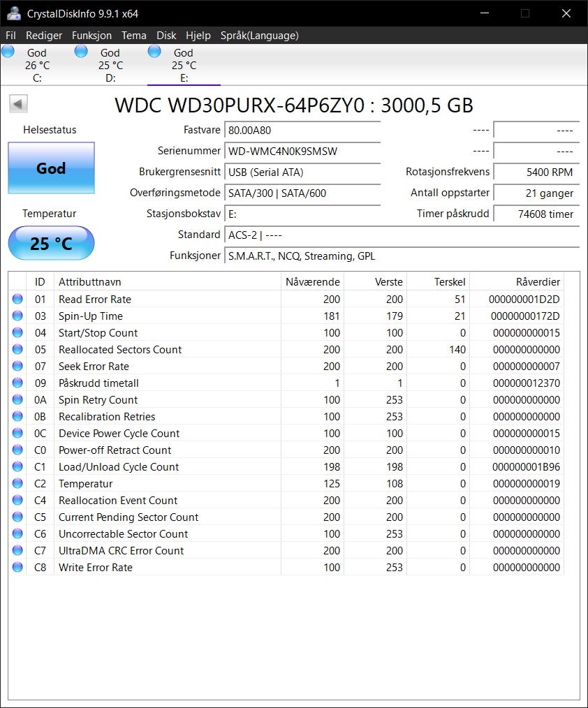The image size is (588, 708).
Task: Click status orb of UltraDMA CRC Error Count row
Action: click(17, 550)
